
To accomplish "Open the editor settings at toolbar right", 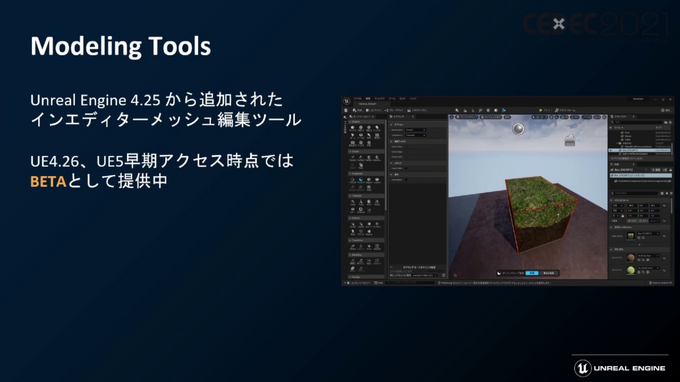I will click(x=666, y=110).
